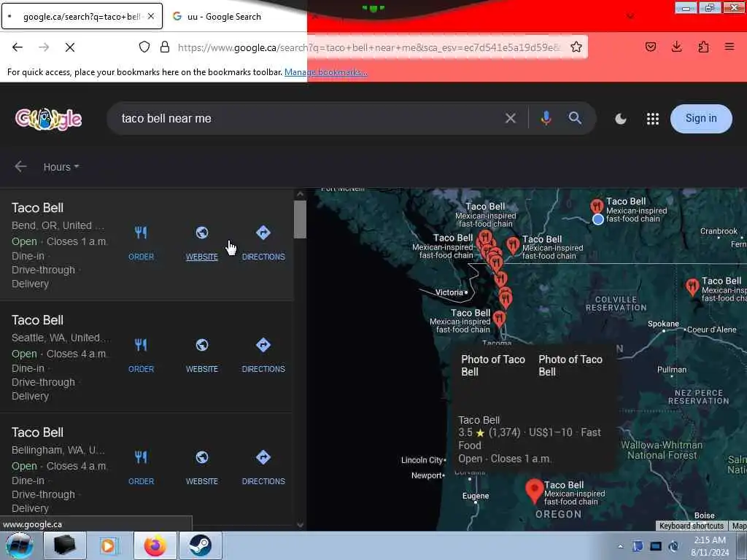The height and width of the screenshot is (560, 747).
Task: Click the Spokane label on the map
Action: tap(663, 324)
